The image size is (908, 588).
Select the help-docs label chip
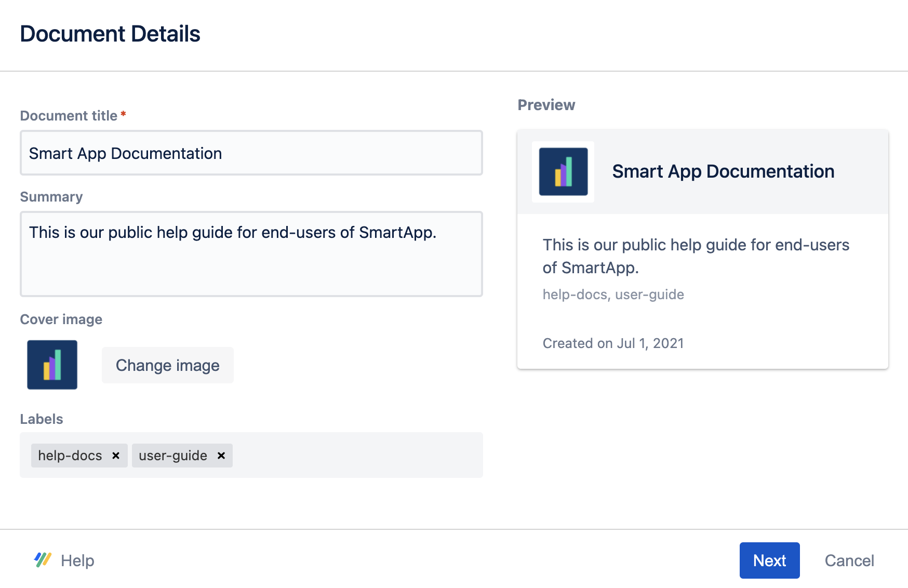[70, 456]
